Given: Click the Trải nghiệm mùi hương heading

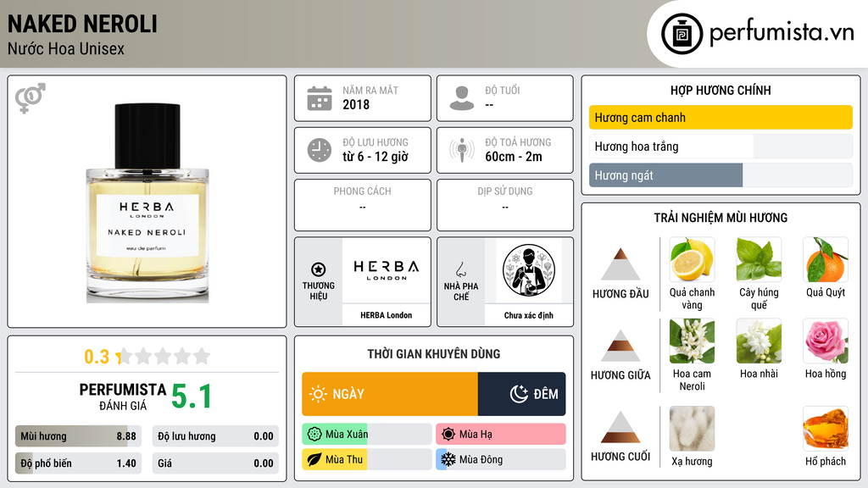Looking at the screenshot, I should click(721, 218).
